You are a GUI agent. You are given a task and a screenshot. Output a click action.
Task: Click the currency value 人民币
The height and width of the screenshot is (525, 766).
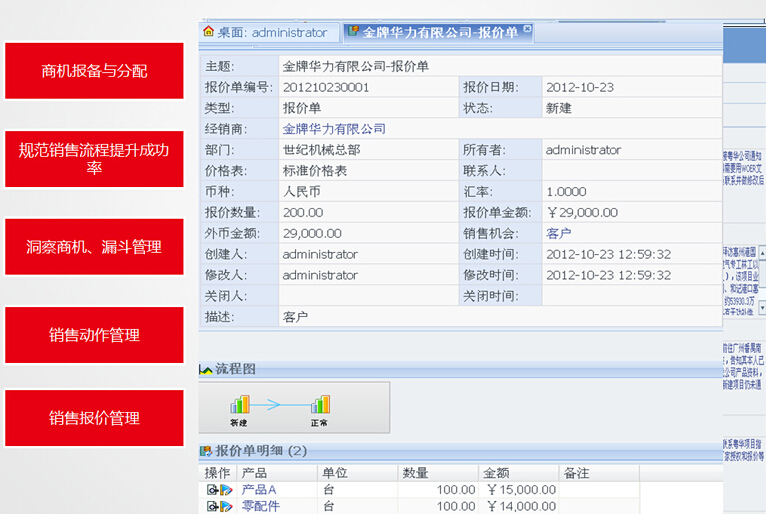302,191
